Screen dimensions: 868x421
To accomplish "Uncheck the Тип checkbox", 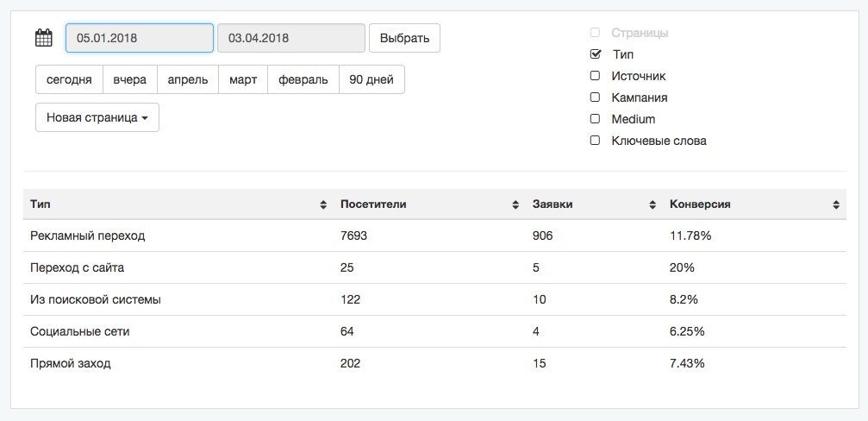I will pos(595,53).
